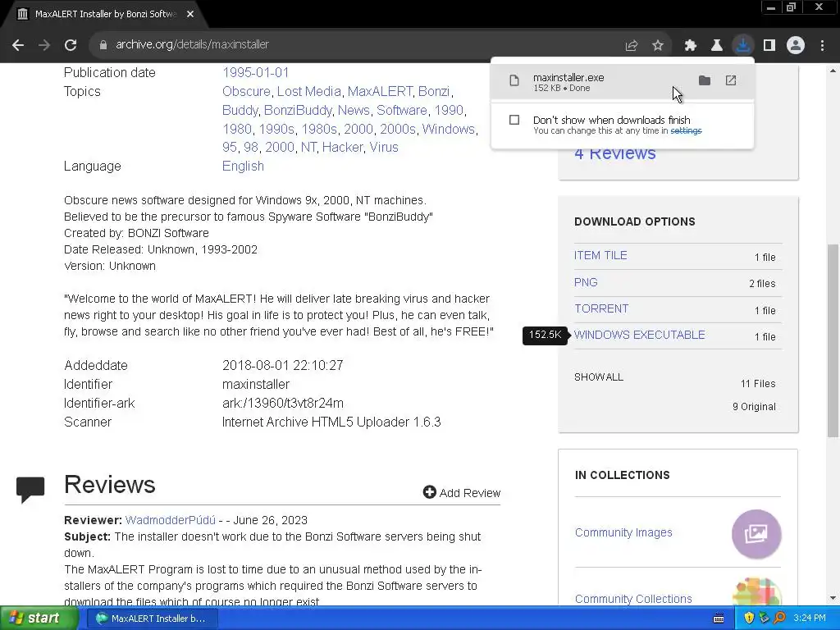
Task: Open the MaxALERT topic link
Action: click(380, 92)
